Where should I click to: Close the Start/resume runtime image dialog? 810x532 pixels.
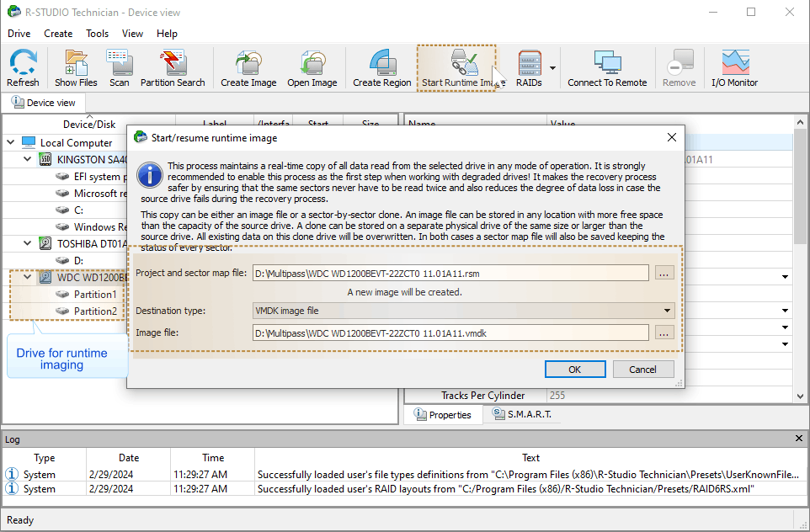[x=672, y=137]
